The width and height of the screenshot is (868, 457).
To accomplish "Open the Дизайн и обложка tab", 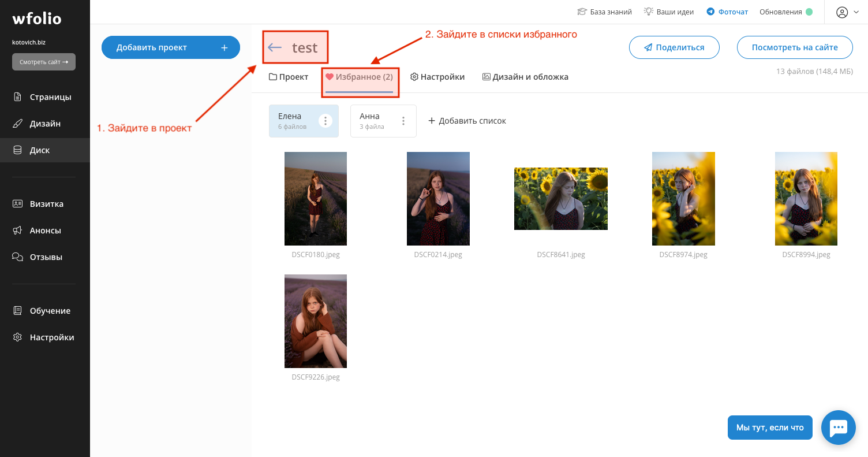I will point(525,76).
